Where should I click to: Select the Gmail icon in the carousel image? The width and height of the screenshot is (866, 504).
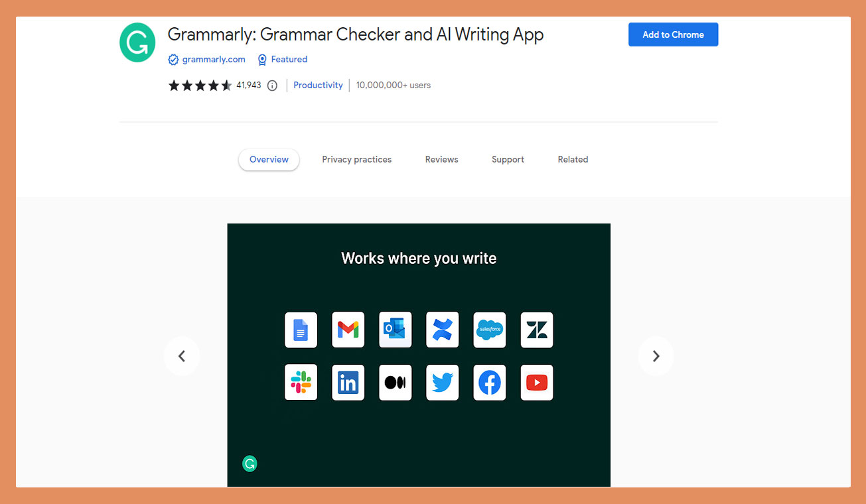[348, 330]
